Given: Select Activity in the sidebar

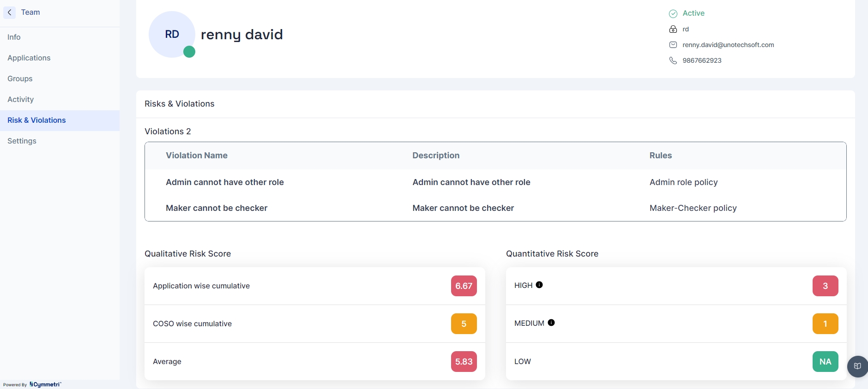Looking at the screenshot, I should (x=20, y=99).
